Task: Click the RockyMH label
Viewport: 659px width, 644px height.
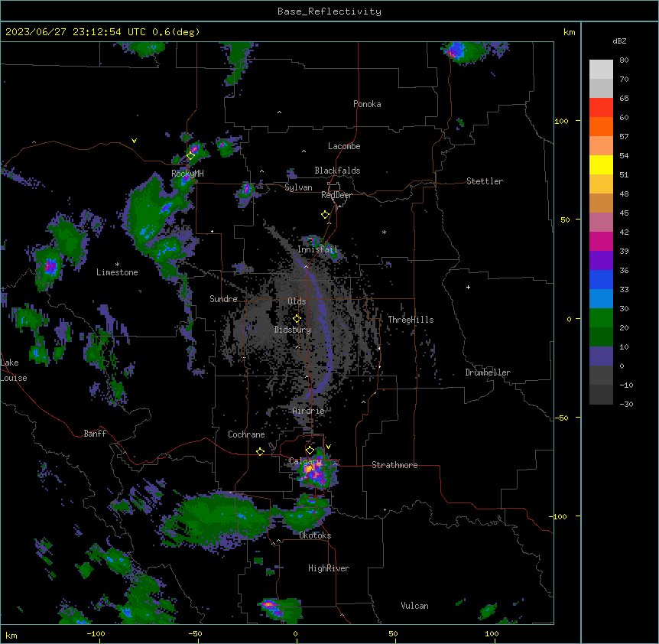Action: point(187,173)
